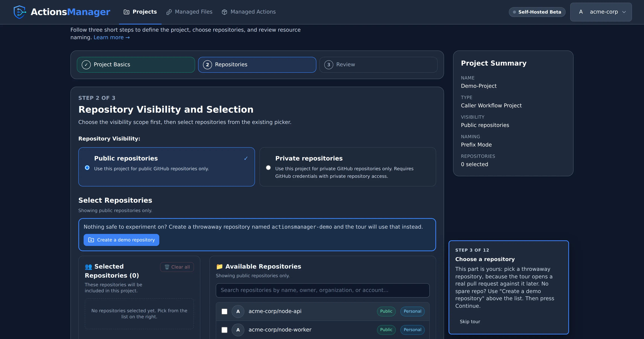This screenshot has width=644, height=339.
Task: Click the Managed Files nav icon
Action: 169,12
